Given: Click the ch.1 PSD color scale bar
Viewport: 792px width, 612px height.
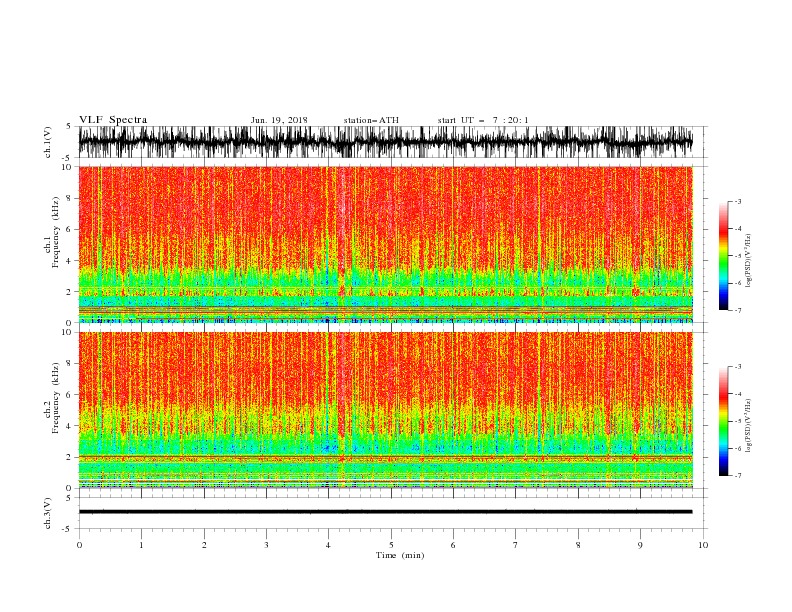Looking at the screenshot, I should tap(723, 256).
